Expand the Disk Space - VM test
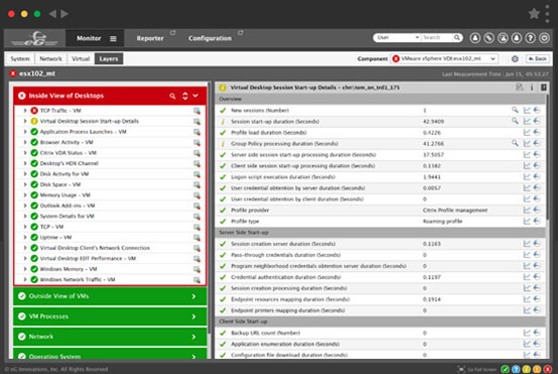The height and width of the screenshot is (374, 558). (x=25, y=185)
